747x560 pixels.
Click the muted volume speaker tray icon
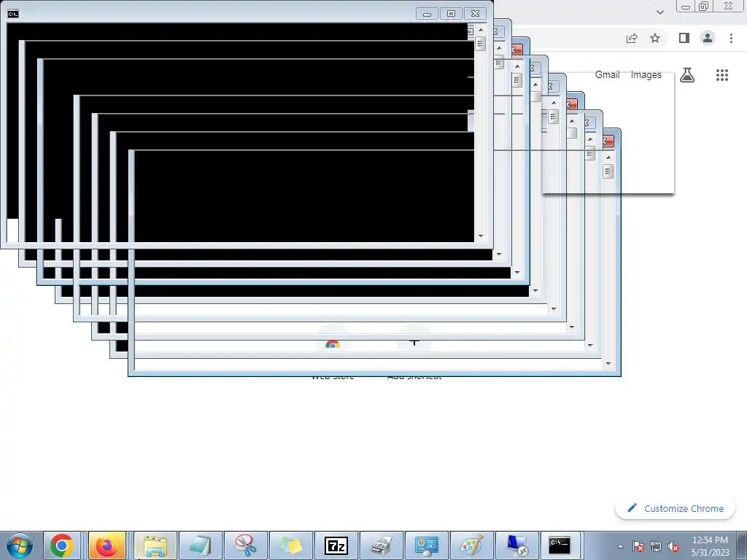pyautogui.click(x=673, y=547)
